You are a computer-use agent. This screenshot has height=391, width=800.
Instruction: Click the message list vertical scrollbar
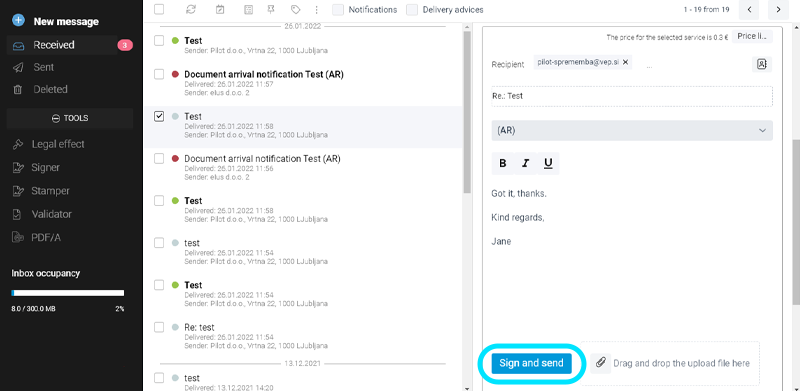pyautogui.click(x=467, y=112)
